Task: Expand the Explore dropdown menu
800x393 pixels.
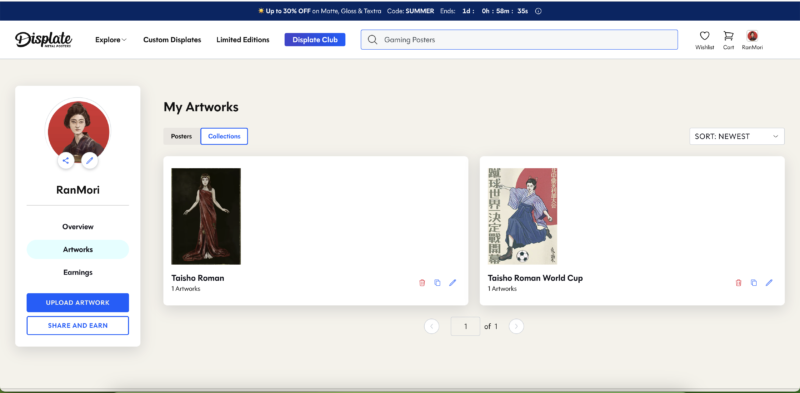Action: 111,40
